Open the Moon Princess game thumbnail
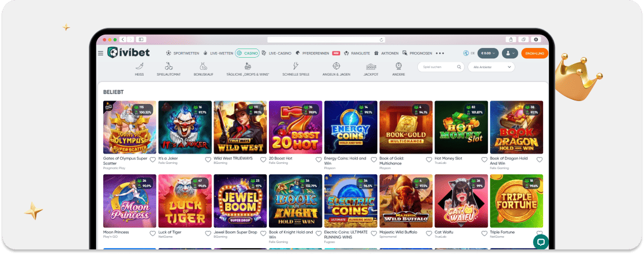 pyautogui.click(x=130, y=201)
